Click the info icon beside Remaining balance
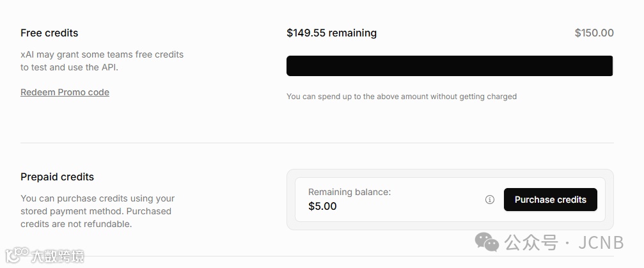Image resolution: width=644 pixels, height=268 pixels. [x=490, y=200]
